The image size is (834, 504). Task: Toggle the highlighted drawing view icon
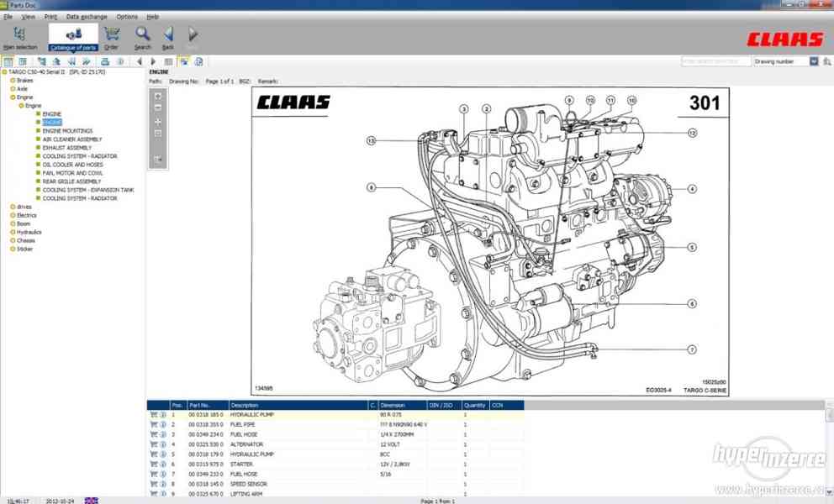(184, 61)
